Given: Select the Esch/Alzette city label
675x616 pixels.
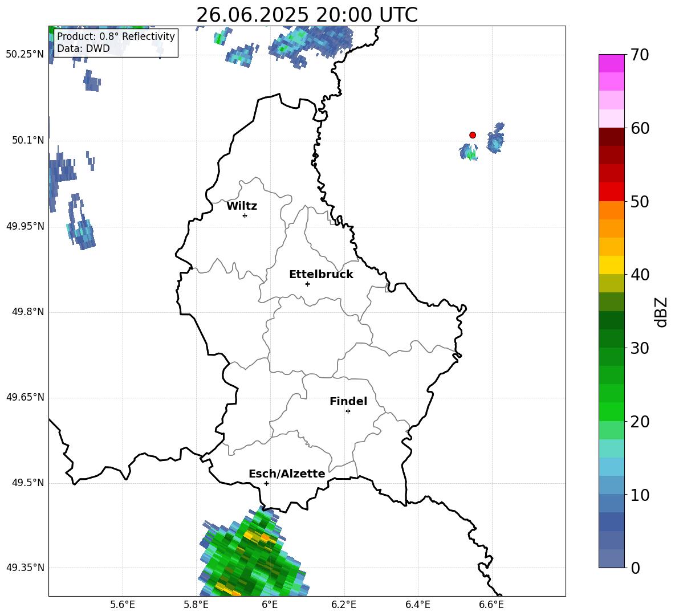Looking at the screenshot, I should pyautogui.click(x=287, y=474).
